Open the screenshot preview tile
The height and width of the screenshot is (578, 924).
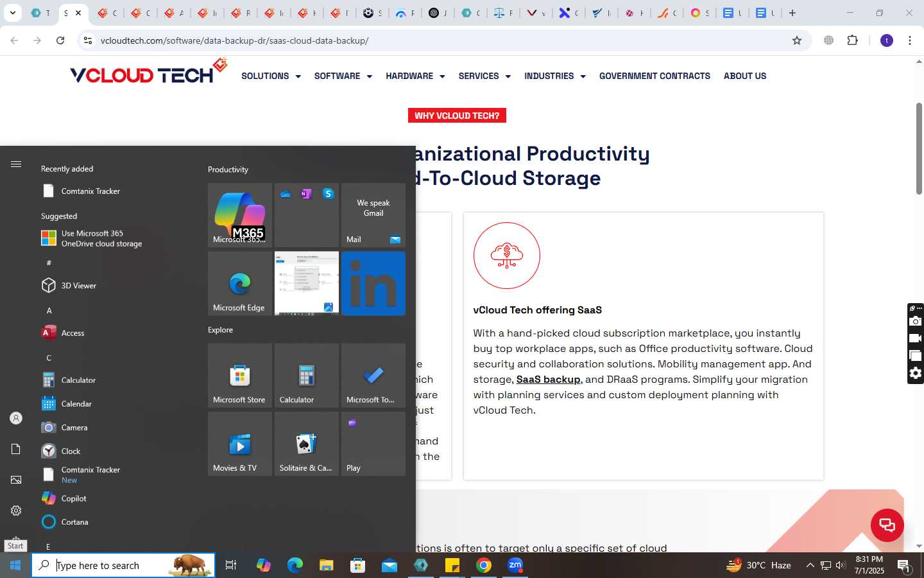tap(307, 283)
